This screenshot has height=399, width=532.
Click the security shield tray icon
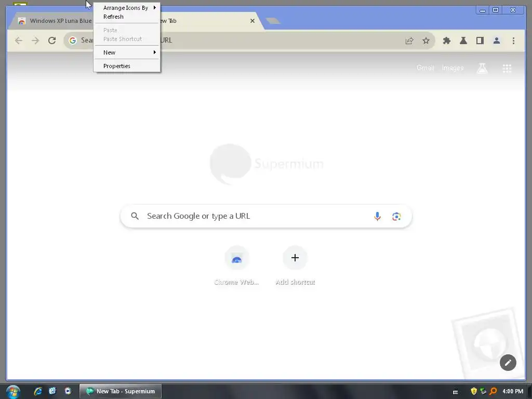coord(474,391)
